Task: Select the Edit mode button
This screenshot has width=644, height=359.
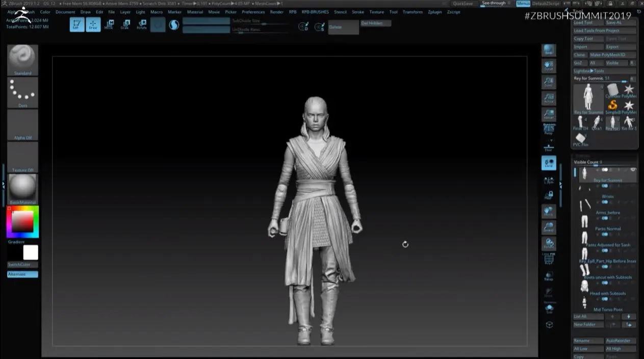Action: [x=77, y=24]
